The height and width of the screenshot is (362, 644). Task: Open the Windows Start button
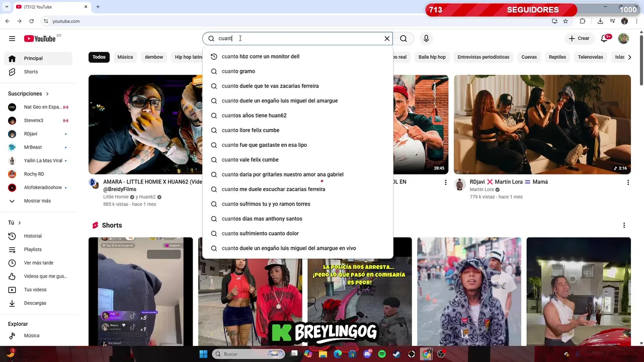point(203,354)
